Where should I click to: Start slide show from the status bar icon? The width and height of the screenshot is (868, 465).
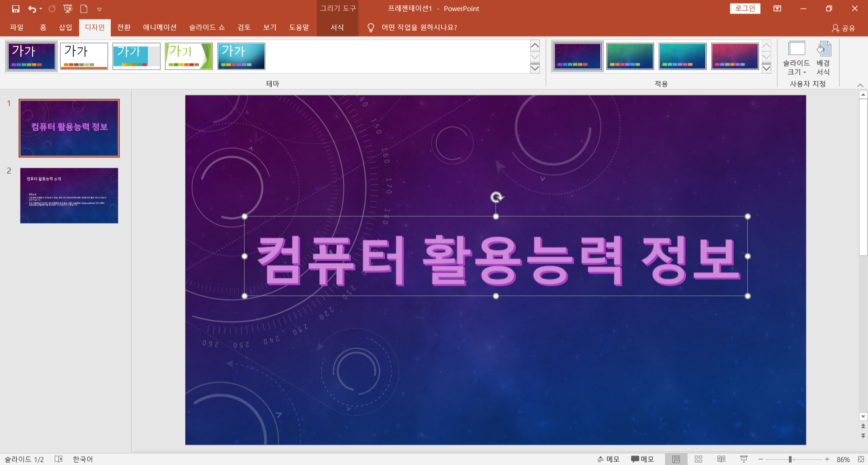click(x=744, y=459)
